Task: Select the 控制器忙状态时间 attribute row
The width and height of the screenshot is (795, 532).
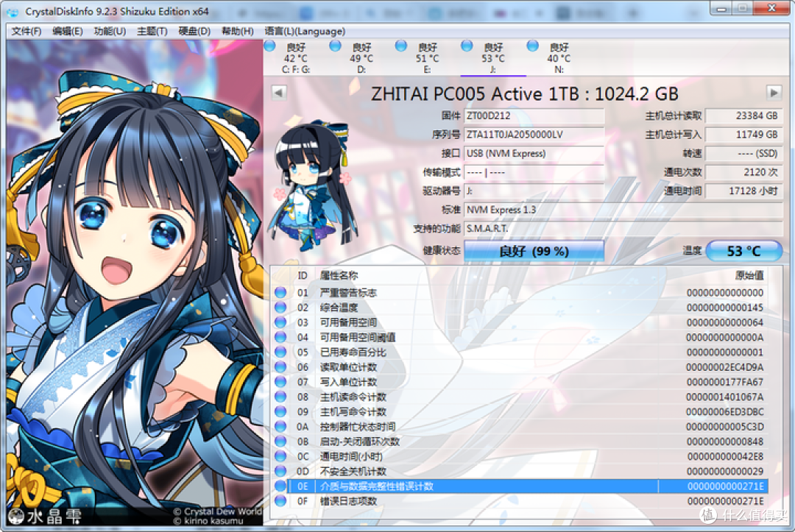Action: (520, 426)
